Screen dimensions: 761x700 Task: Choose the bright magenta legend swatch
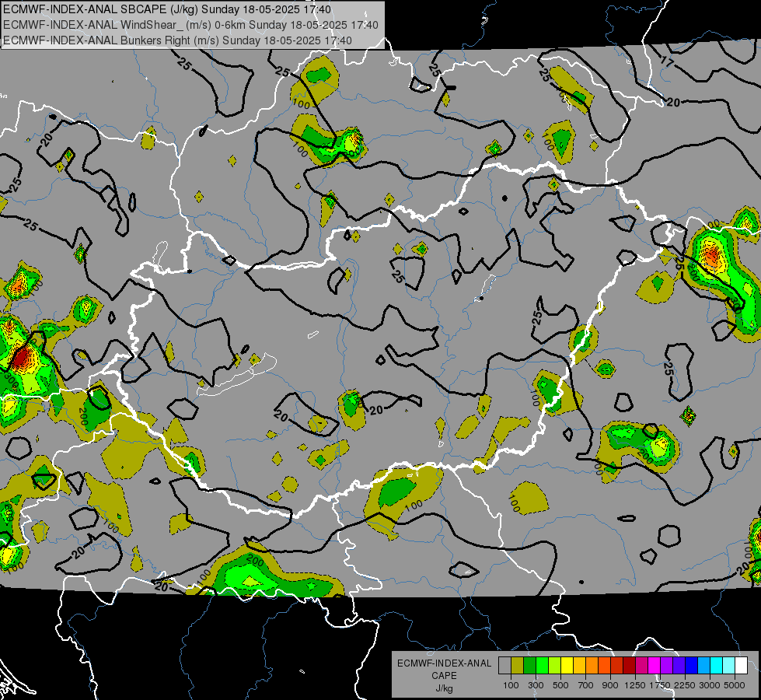coord(655,665)
